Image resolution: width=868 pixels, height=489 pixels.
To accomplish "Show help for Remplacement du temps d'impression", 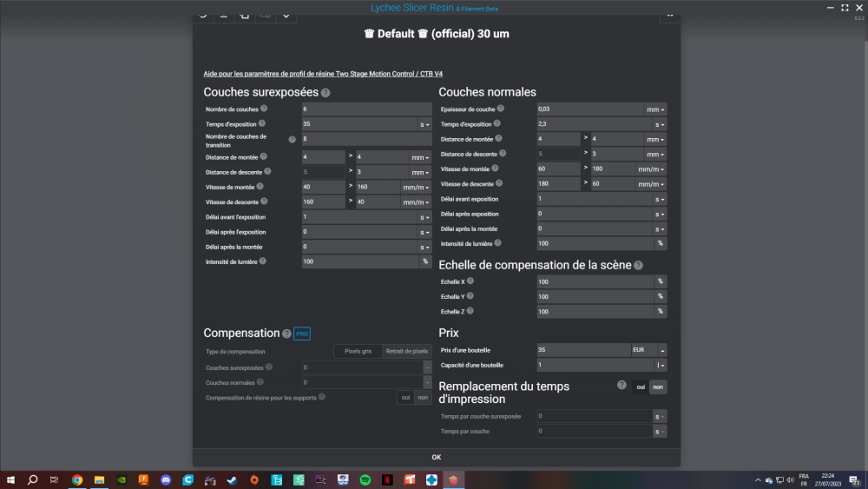I will click(x=621, y=385).
